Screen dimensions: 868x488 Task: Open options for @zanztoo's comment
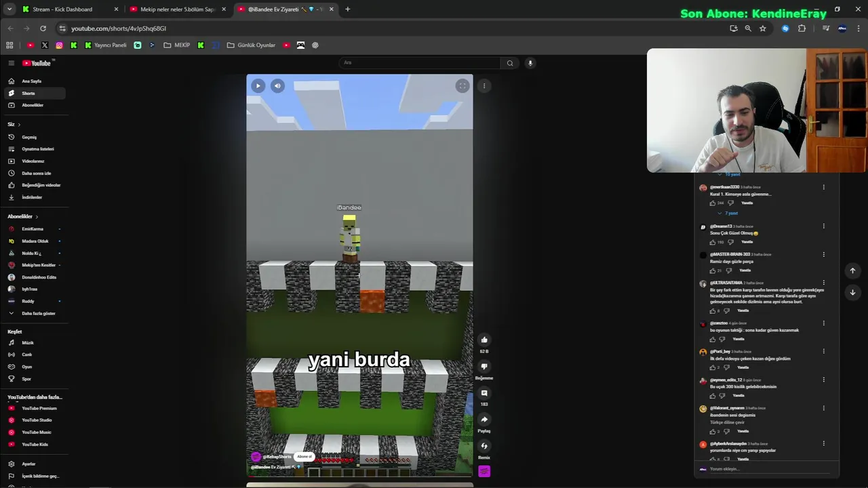(824, 323)
